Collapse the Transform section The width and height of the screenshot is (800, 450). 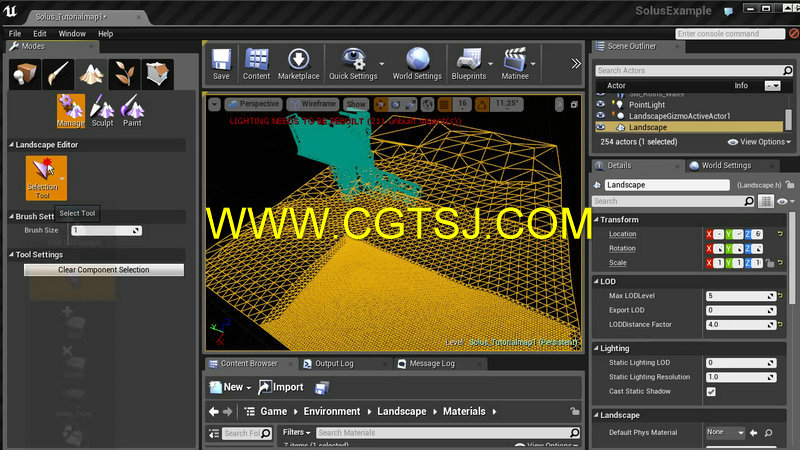pos(596,219)
